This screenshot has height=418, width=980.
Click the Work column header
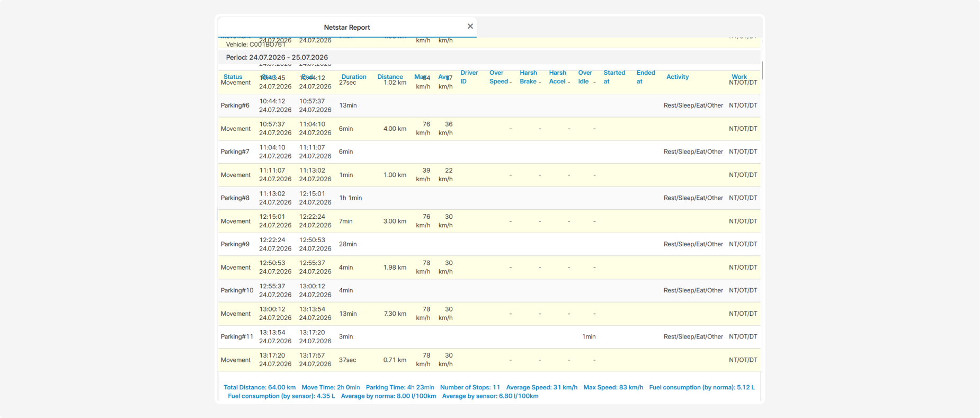739,77
